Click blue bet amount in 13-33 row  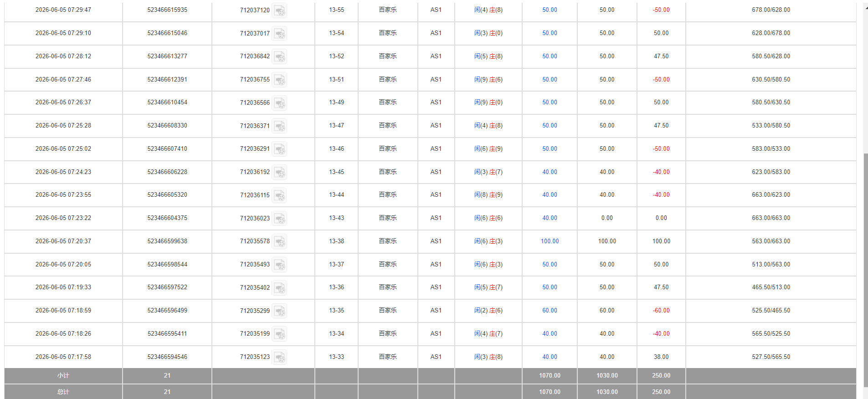click(550, 357)
